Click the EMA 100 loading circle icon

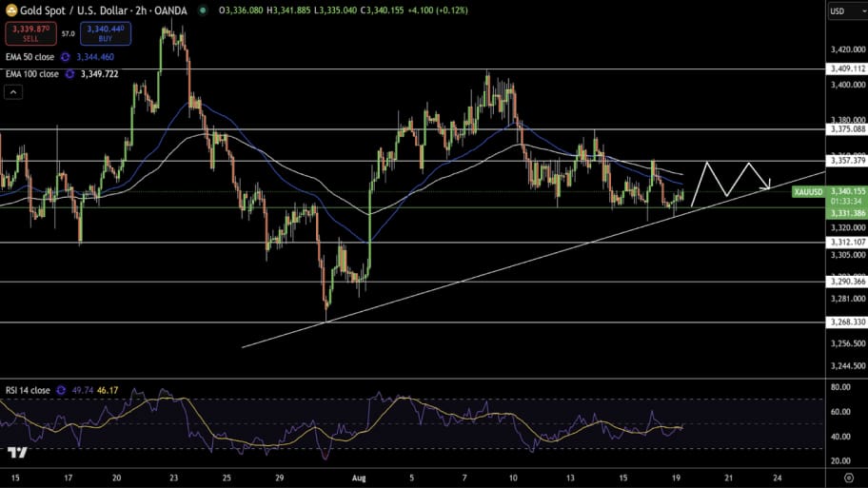(x=69, y=74)
